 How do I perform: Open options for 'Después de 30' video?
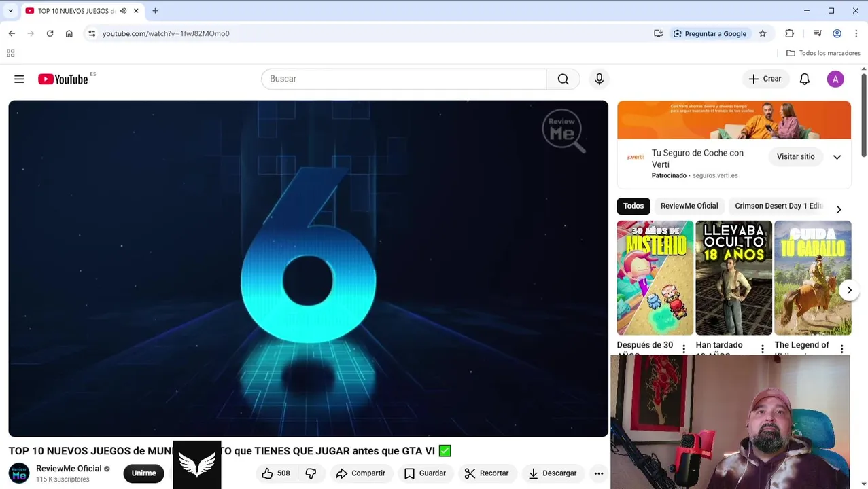click(684, 348)
